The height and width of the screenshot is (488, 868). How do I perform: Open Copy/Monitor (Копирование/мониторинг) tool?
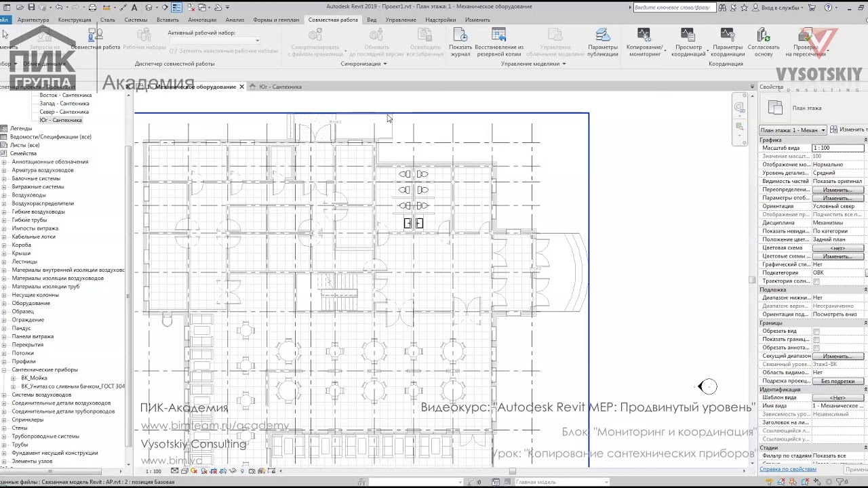coord(644,42)
